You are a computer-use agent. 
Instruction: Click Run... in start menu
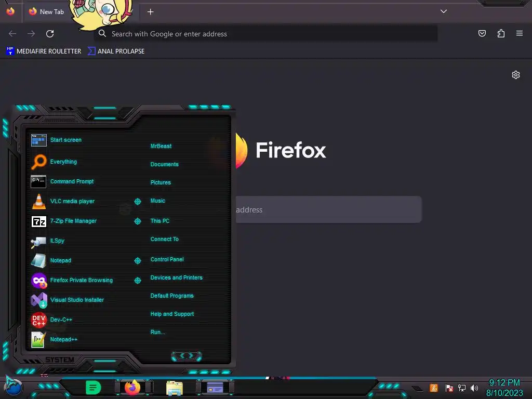tap(158, 332)
